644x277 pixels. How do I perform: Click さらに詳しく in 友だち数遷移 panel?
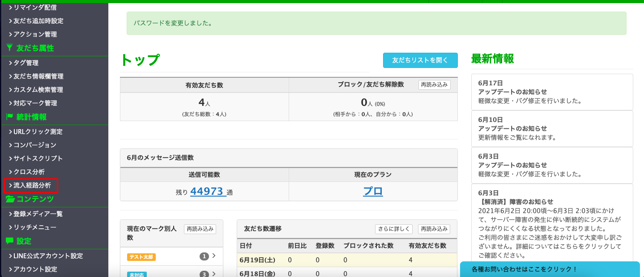(x=393, y=229)
